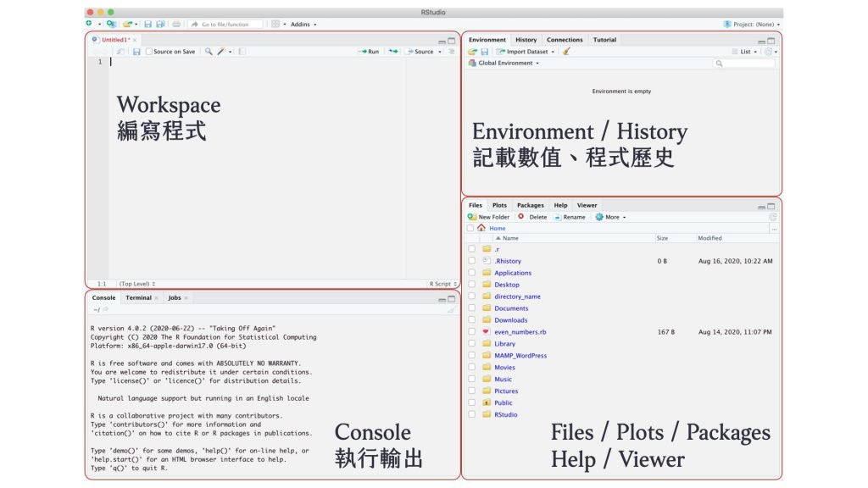The height and width of the screenshot is (488, 868).
Task: Open the More dropdown in Files pane
Action: coord(610,217)
